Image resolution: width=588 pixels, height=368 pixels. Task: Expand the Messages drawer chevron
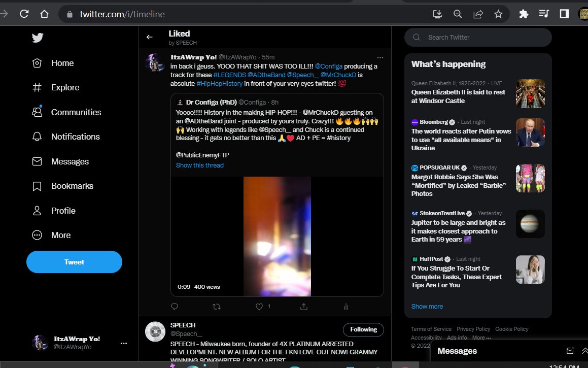pos(584,351)
